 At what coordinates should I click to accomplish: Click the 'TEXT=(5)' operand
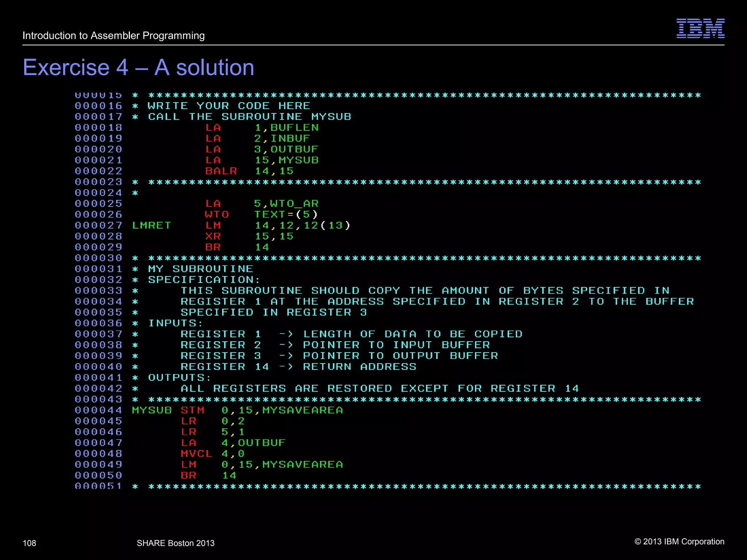(286, 214)
